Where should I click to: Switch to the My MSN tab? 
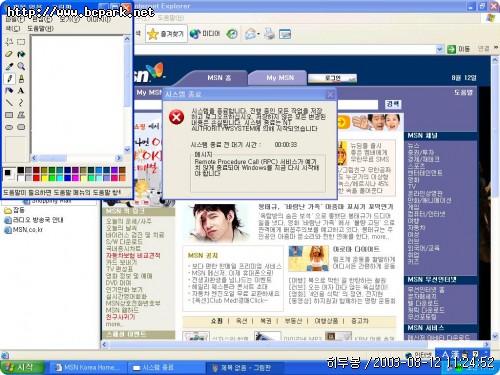280,78
